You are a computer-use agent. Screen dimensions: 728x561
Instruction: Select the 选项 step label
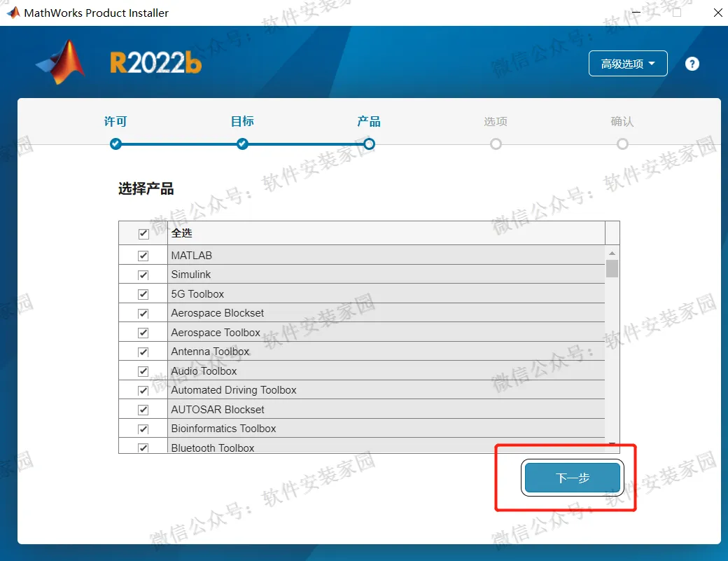click(496, 122)
